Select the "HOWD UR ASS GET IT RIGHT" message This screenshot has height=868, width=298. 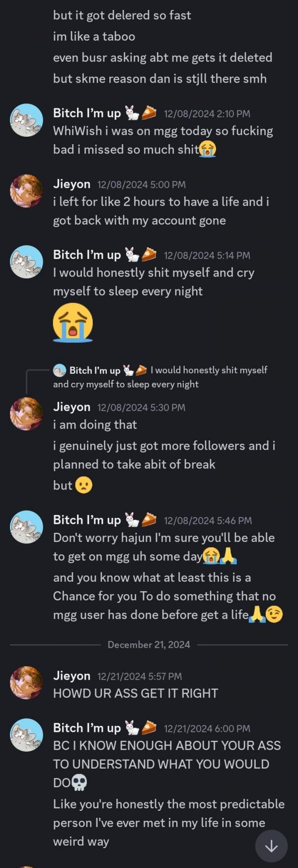[136, 694]
